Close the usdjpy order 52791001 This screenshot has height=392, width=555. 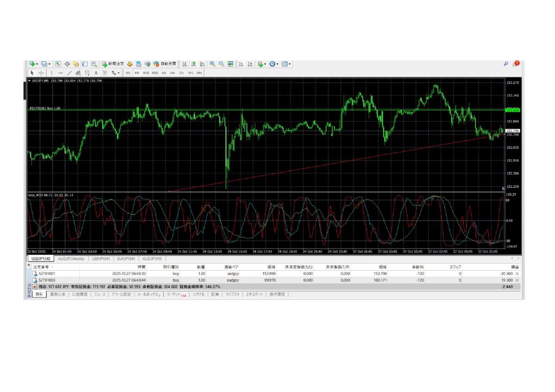click(517, 274)
